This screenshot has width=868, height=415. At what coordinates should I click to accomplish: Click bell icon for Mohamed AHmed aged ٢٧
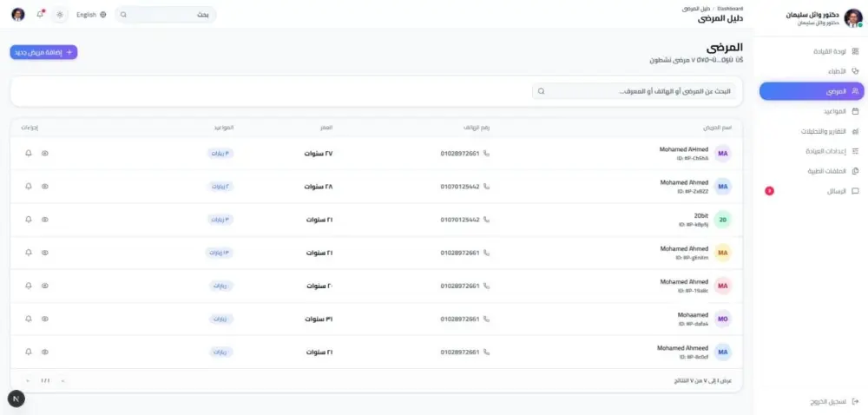(x=29, y=154)
